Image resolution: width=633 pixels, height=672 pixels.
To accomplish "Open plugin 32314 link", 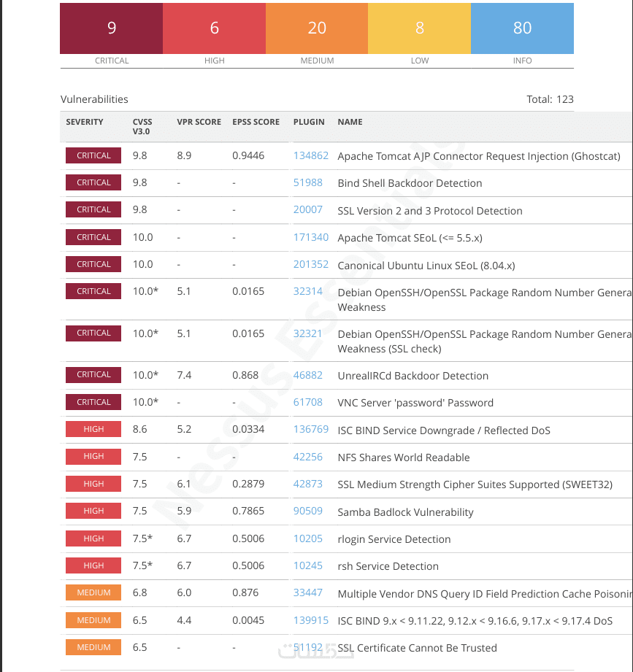I will (x=307, y=291).
